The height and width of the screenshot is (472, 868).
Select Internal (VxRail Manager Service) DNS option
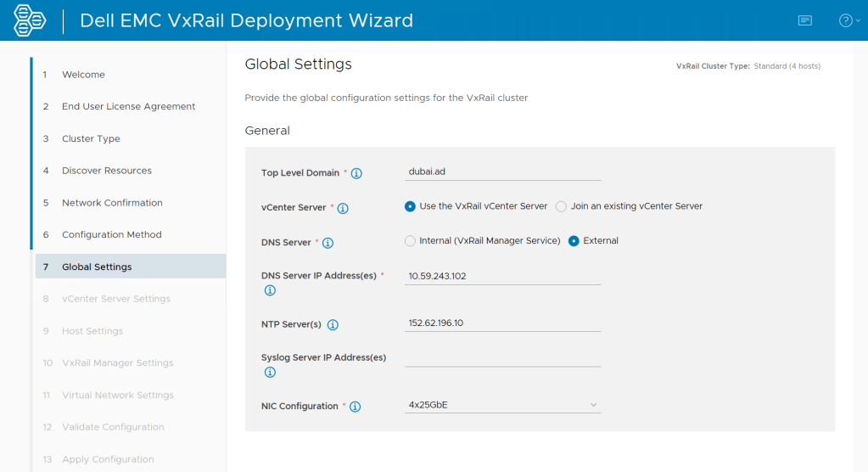pos(411,241)
